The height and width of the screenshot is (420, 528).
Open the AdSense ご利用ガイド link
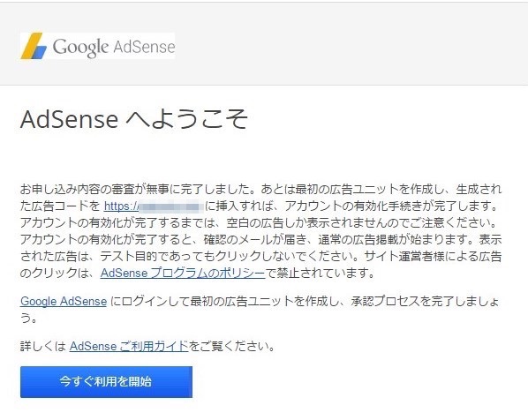(x=129, y=346)
